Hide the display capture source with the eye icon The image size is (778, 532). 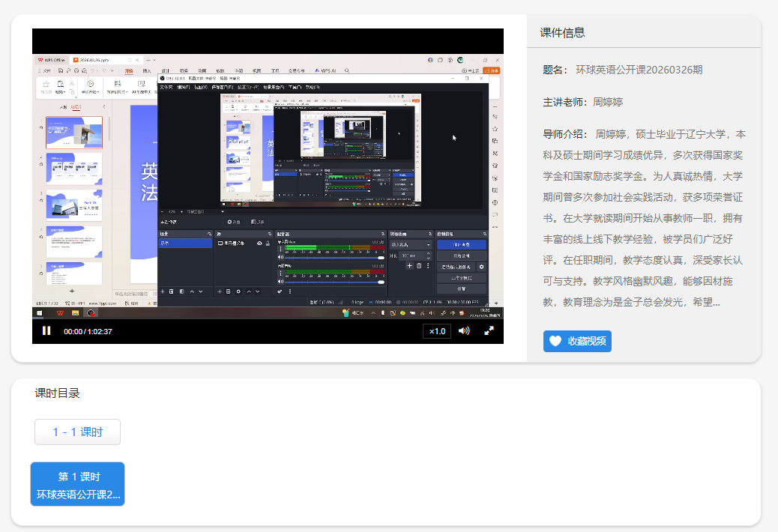point(259,243)
